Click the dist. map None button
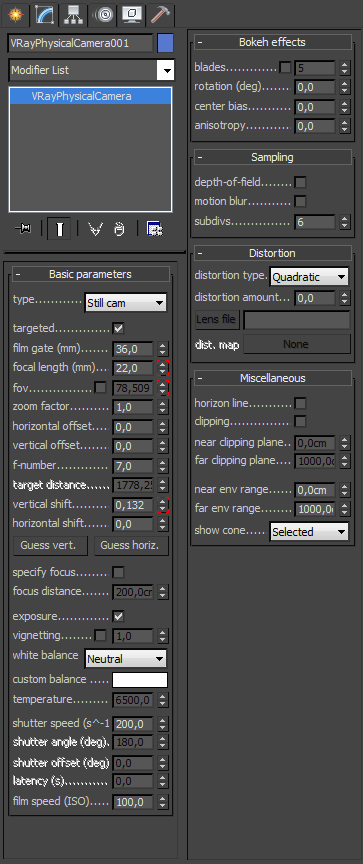363x864 pixels. click(296, 344)
